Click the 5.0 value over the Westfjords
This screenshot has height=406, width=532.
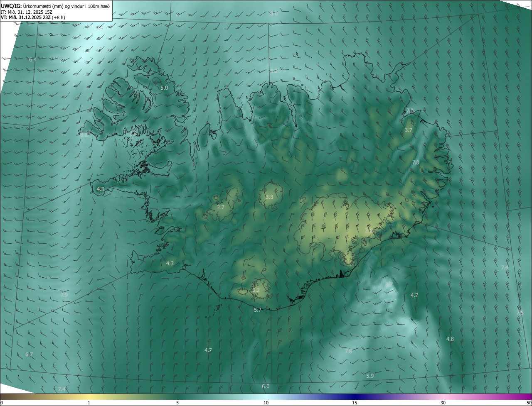point(164,88)
